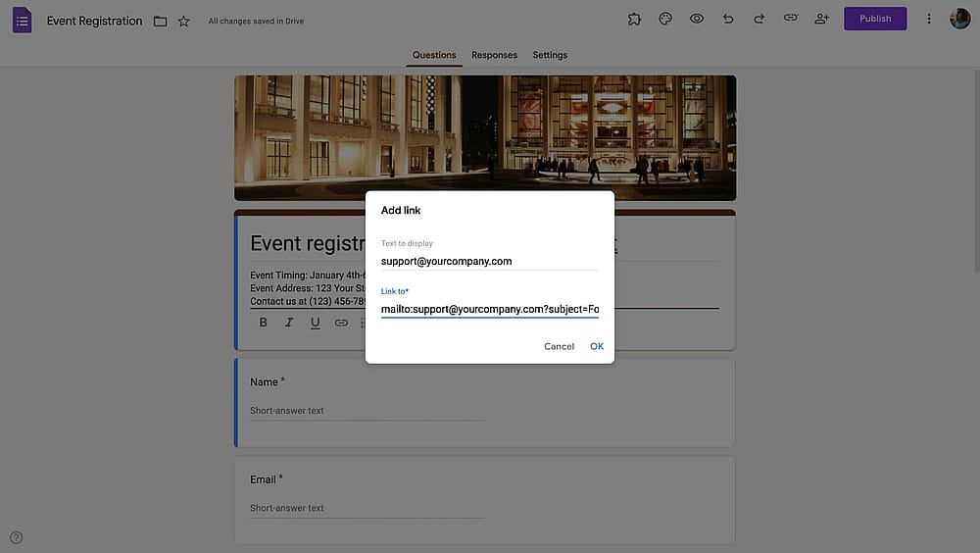Cancel the Add link dialog
The width and height of the screenshot is (980, 553).
pos(559,346)
